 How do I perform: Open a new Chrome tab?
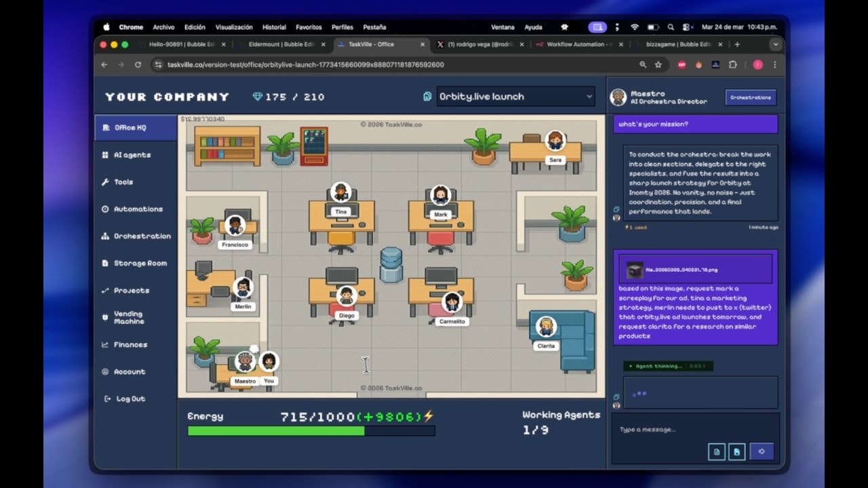pos(737,45)
